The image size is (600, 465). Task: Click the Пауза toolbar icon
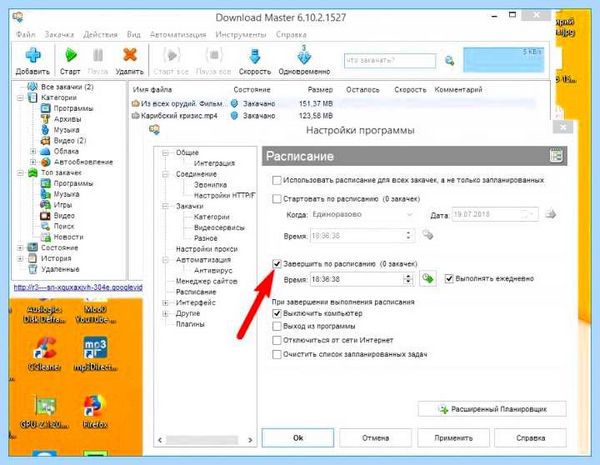98,55
